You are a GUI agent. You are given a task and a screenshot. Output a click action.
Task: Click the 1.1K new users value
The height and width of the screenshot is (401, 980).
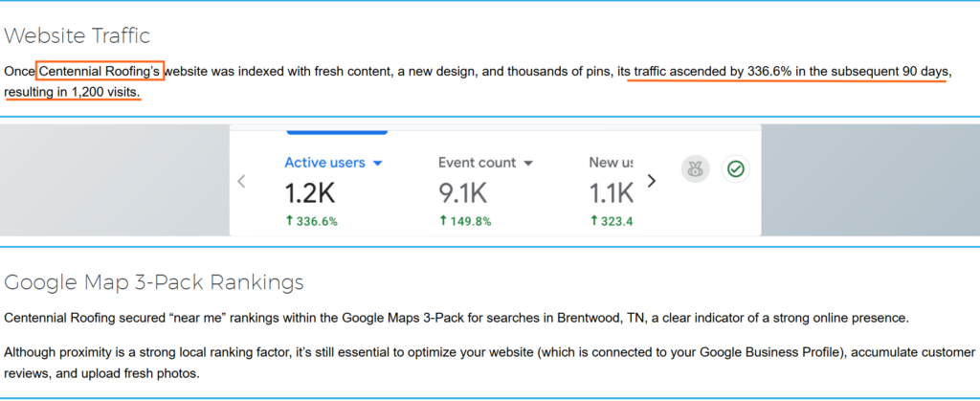(611, 194)
